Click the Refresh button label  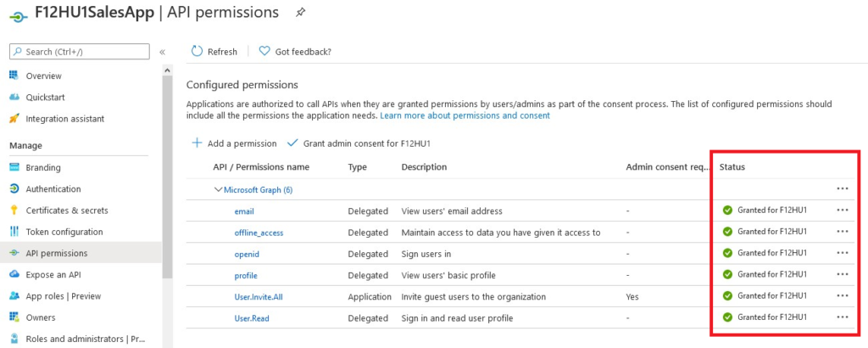point(222,52)
